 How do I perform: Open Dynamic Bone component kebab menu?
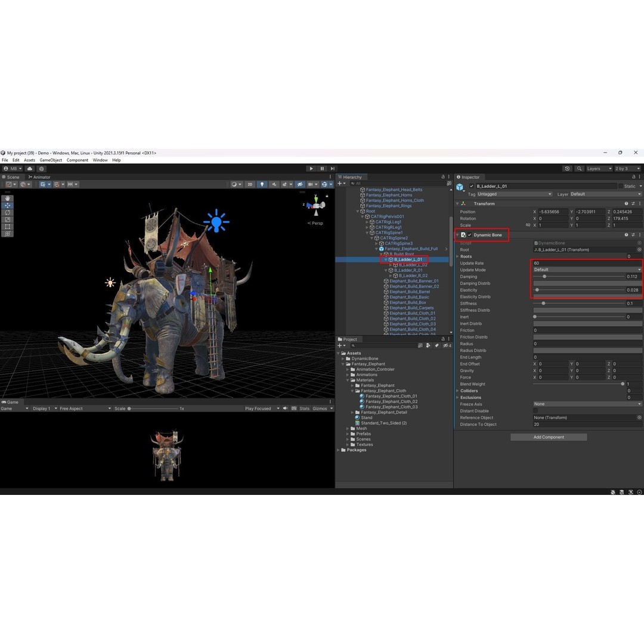(x=640, y=235)
